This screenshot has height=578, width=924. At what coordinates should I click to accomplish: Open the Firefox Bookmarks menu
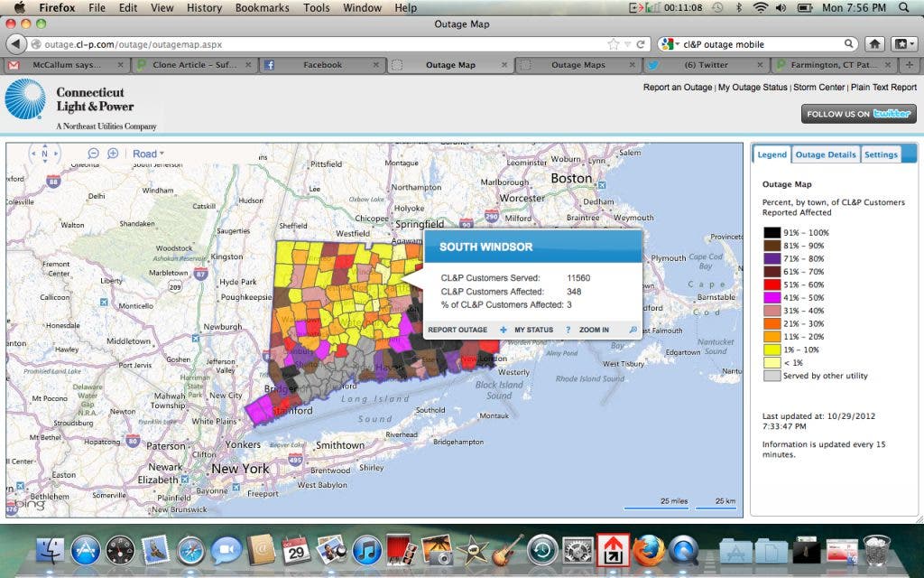coord(260,7)
